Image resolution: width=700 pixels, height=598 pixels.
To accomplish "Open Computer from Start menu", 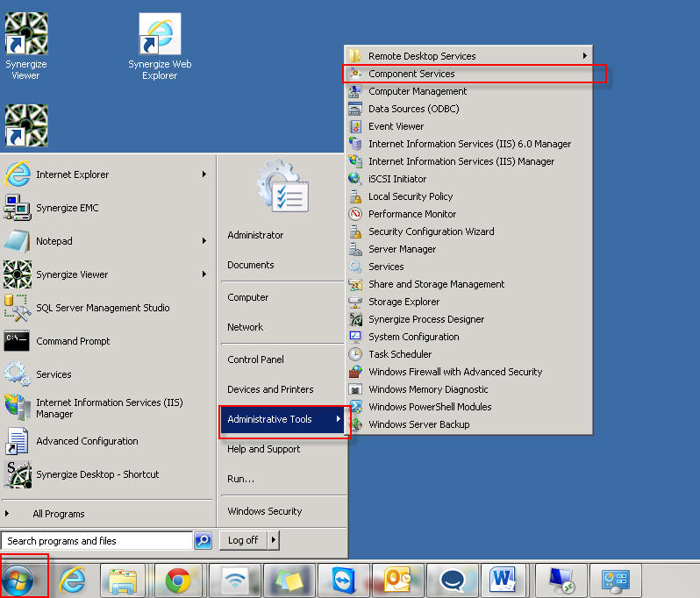I will point(247,297).
